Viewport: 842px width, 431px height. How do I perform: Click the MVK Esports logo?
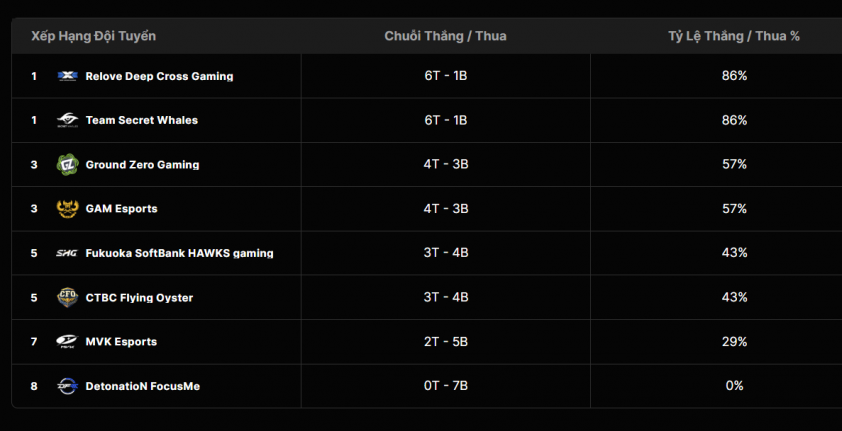tap(67, 342)
